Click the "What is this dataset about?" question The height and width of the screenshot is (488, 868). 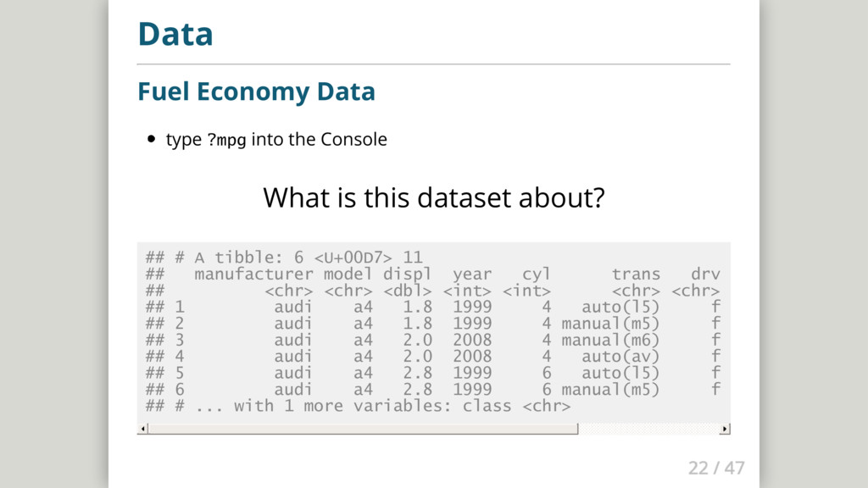click(433, 197)
